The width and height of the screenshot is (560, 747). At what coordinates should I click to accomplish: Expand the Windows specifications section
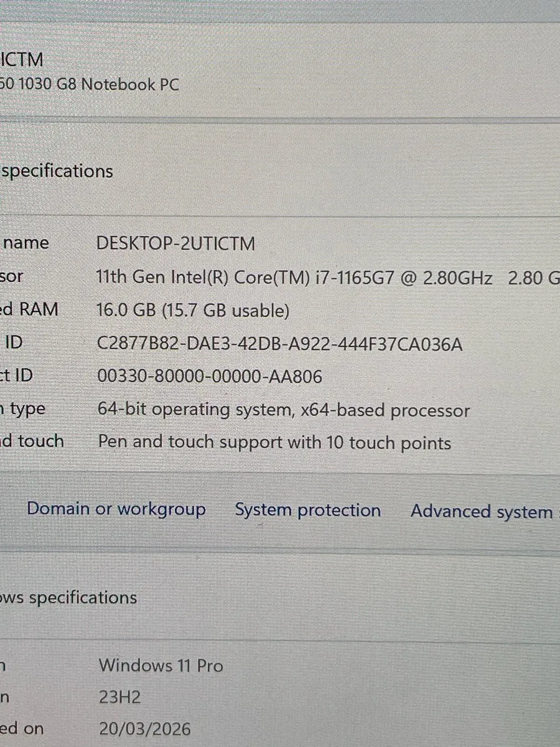[68, 597]
